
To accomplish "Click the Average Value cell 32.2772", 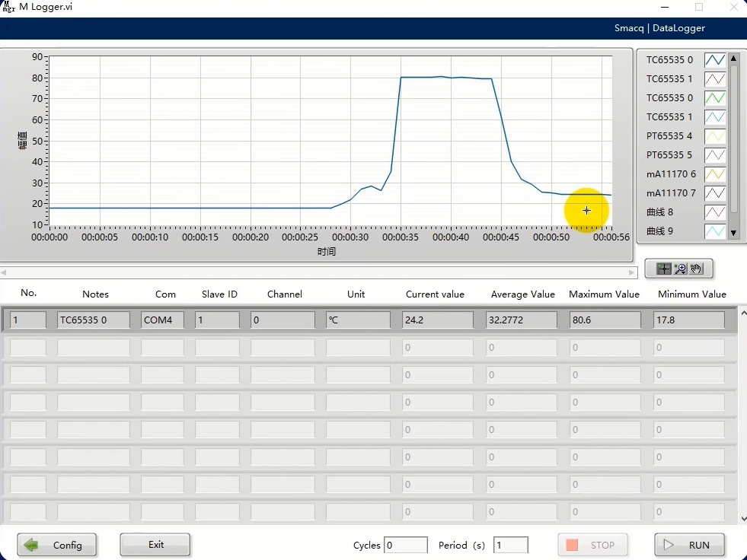I will click(522, 320).
